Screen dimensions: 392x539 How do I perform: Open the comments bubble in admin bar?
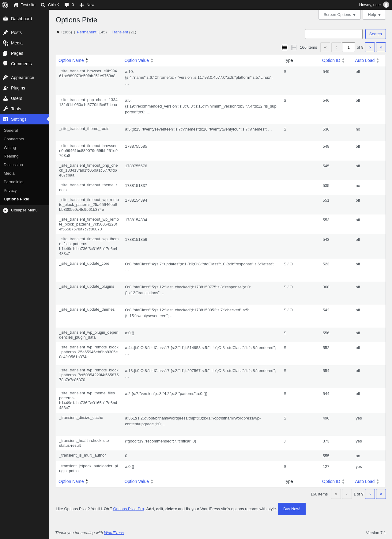[x=66, y=5]
